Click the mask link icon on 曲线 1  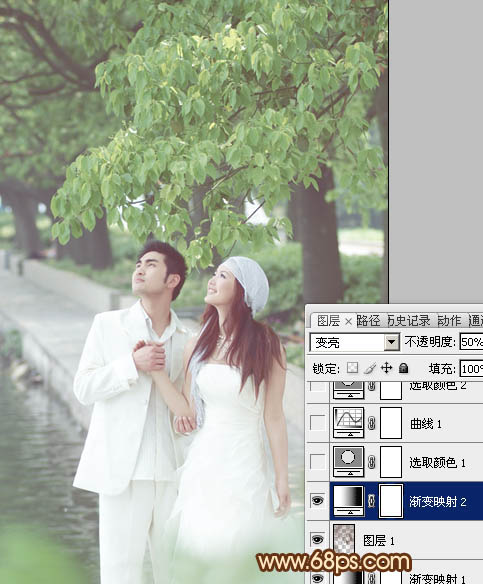371,423
